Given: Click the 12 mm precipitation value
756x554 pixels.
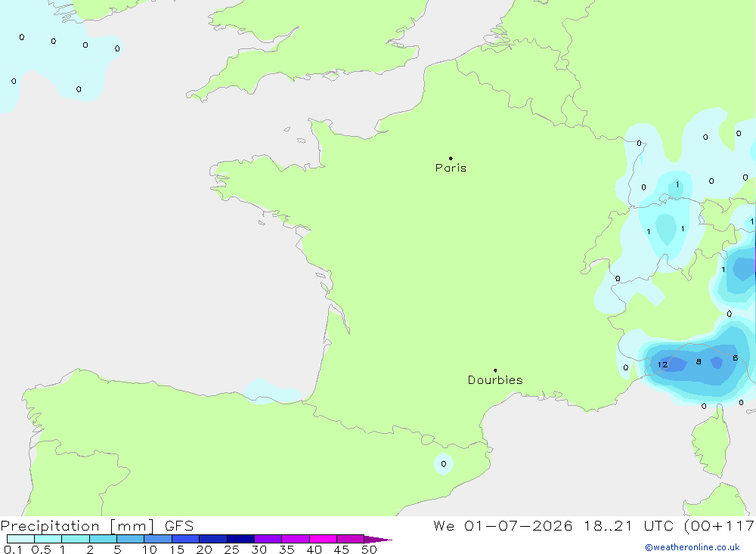Looking at the screenshot, I should coord(663,364).
